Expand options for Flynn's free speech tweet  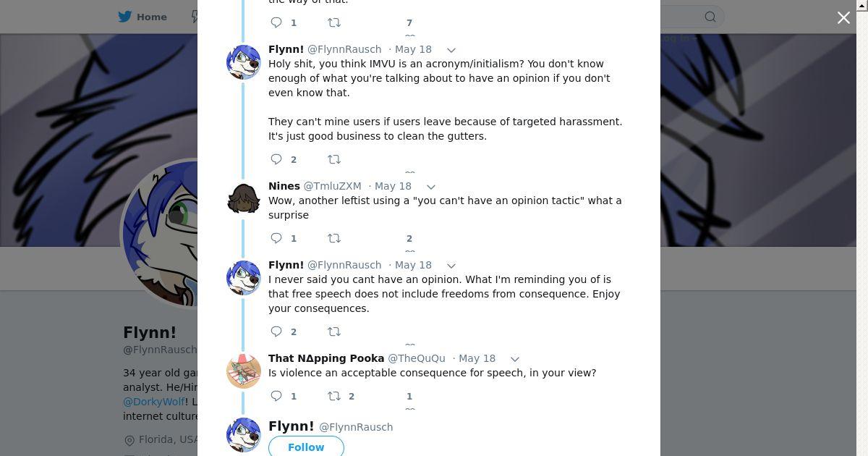pyautogui.click(x=451, y=266)
